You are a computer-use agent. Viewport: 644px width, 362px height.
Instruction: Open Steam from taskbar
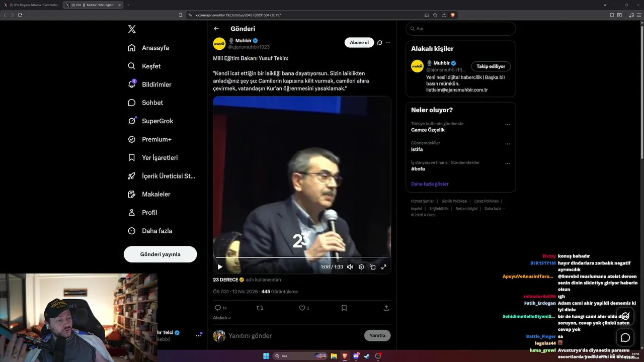tap(367, 356)
